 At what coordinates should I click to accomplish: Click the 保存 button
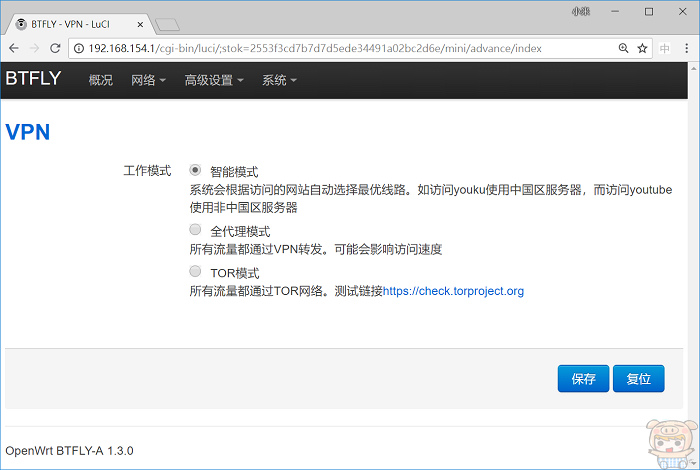point(583,379)
